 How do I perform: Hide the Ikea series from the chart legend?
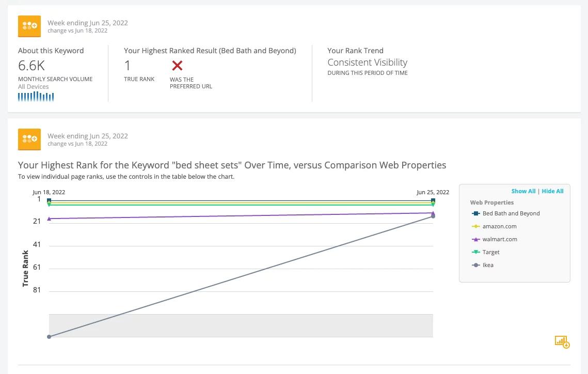[x=487, y=265]
